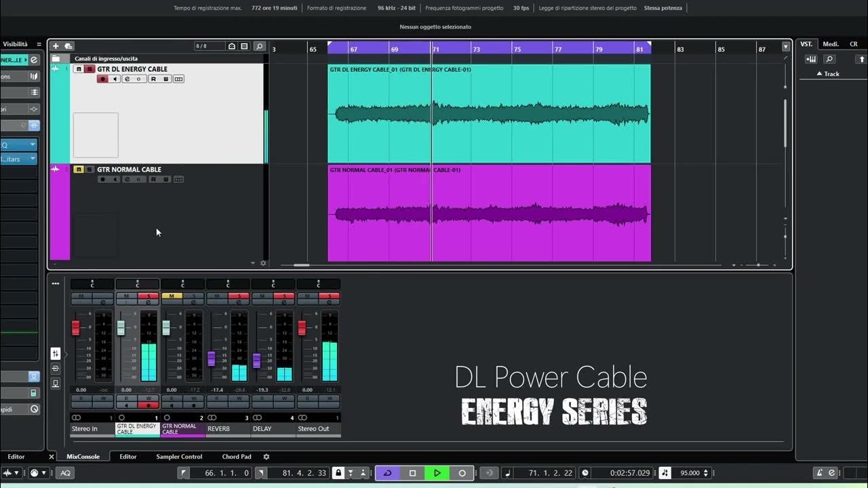The height and width of the screenshot is (488, 868).
Task: Adjust the DELAY channel fader
Action: [x=256, y=361]
